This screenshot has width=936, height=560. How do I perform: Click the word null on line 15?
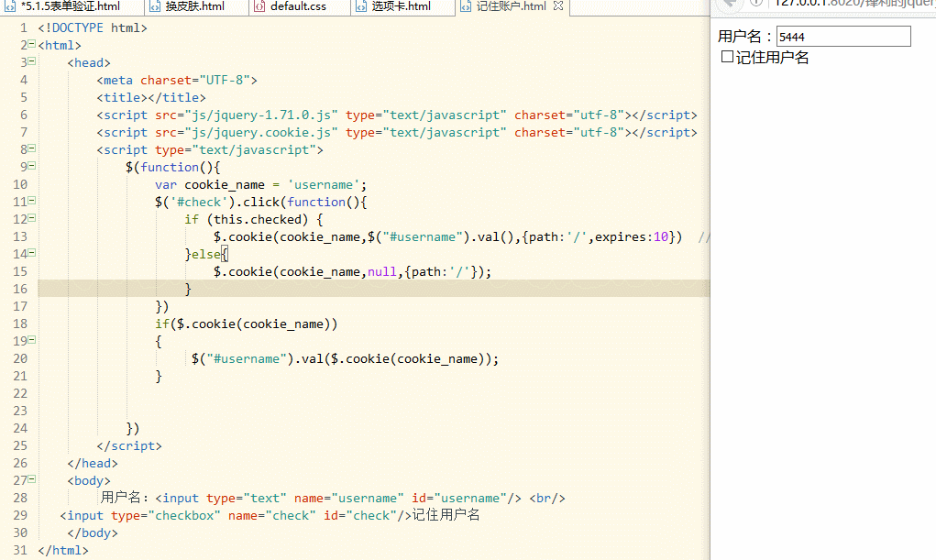pyautogui.click(x=382, y=271)
